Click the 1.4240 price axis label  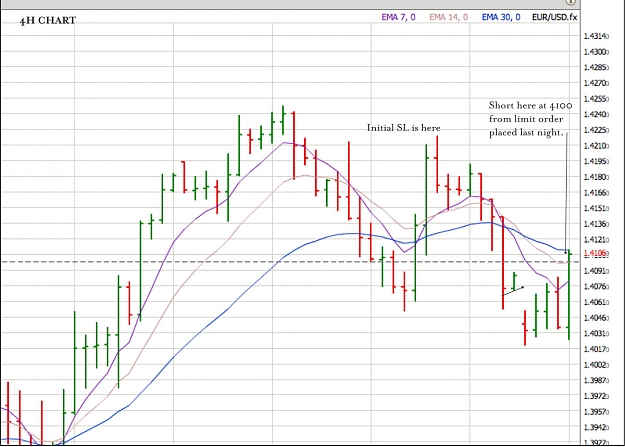pos(596,114)
